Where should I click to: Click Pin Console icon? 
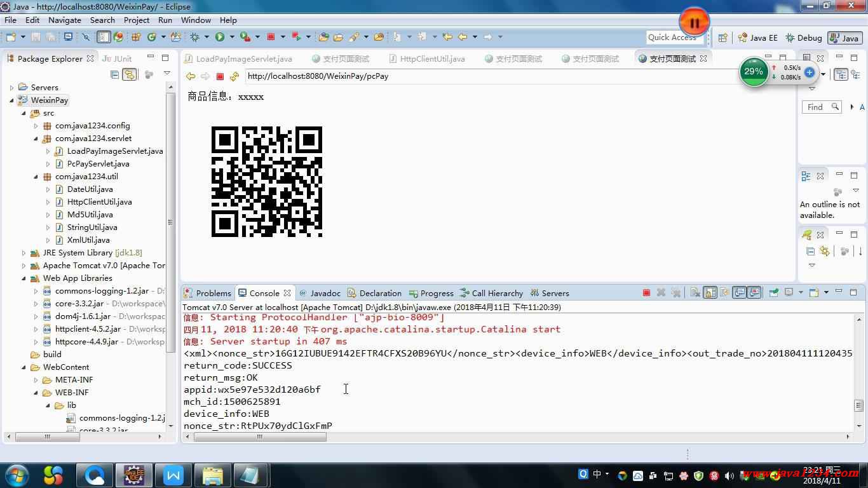click(x=774, y=293)
